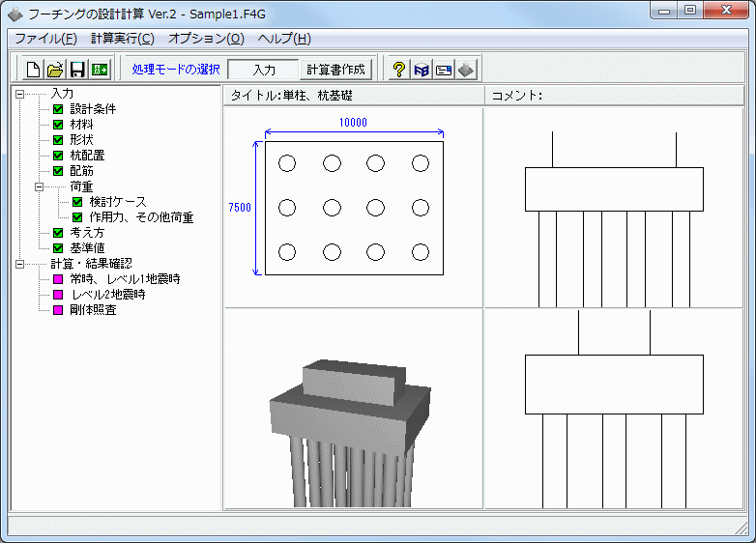
Task: Click the タイトル:単柱、杭基礎 header
Action: [354, 96]
